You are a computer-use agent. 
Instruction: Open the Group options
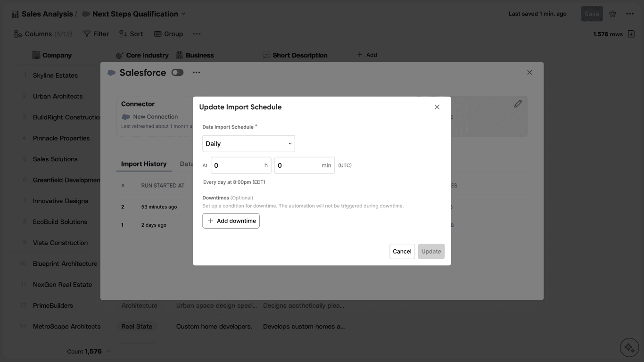click(x=168, y=34)
